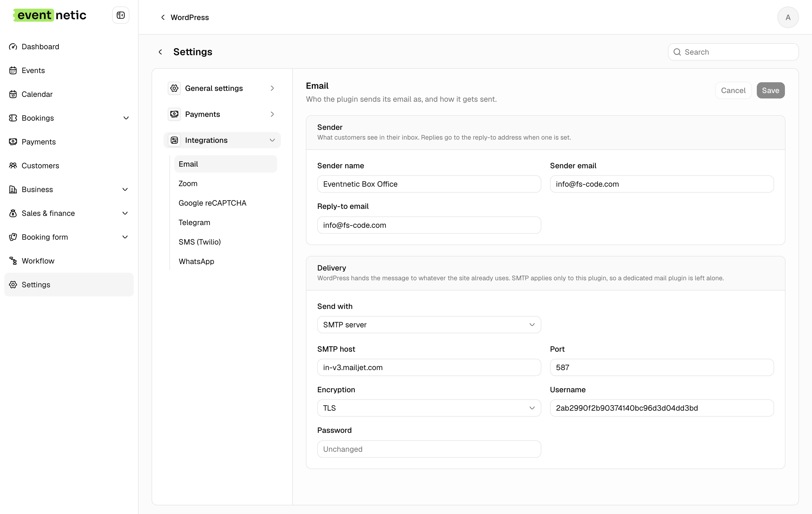Click the sidebar Payments cash icon
This screenshot has width=812, height=514.
[x=13, y=141]
